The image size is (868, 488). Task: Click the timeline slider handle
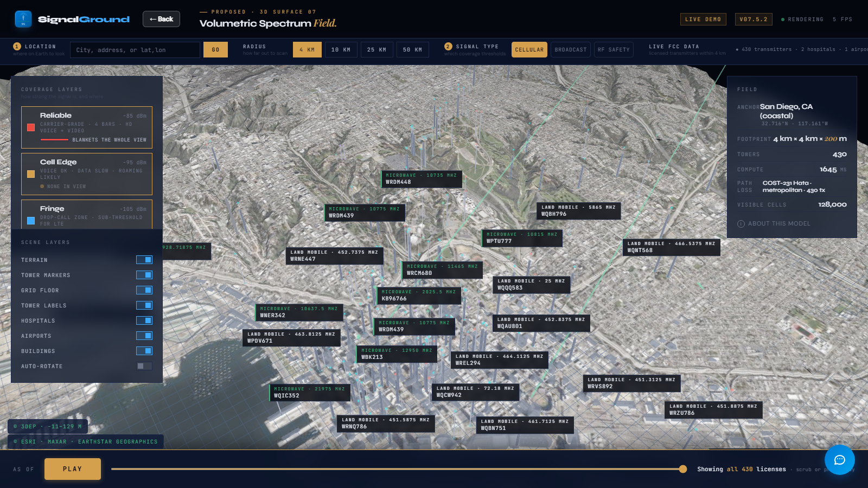[x=683, y=469]
